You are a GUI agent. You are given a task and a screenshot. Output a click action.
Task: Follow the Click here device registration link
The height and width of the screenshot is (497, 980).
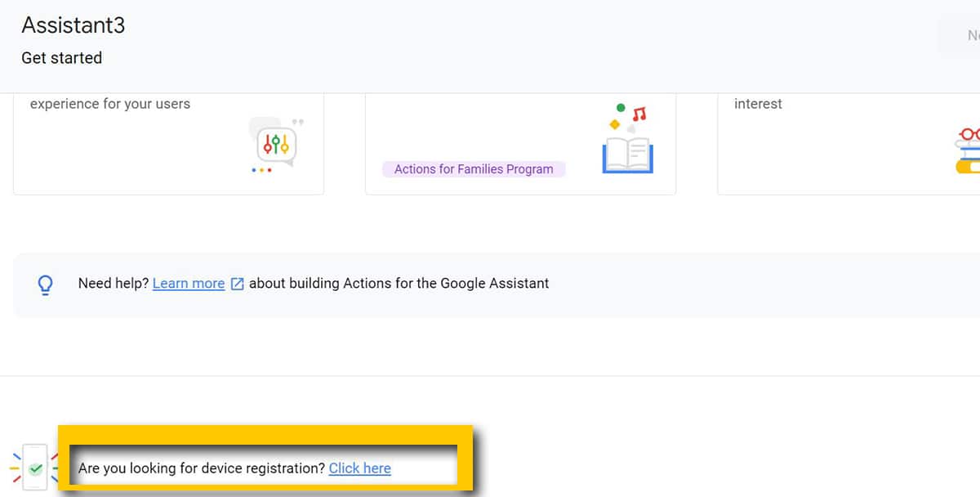tap(359, 468)
